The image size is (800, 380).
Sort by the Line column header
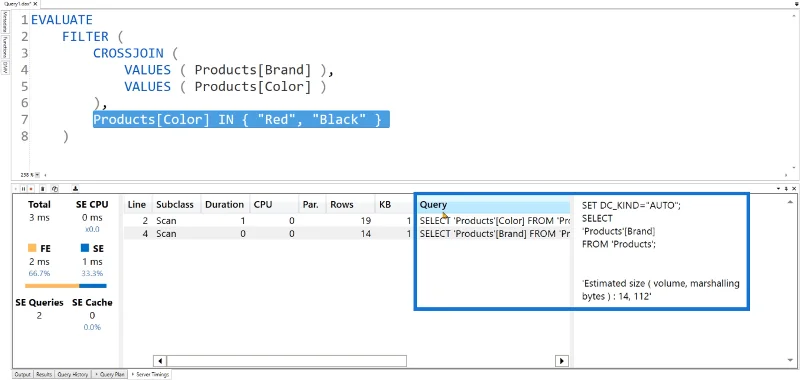click(x=137, y=205)
